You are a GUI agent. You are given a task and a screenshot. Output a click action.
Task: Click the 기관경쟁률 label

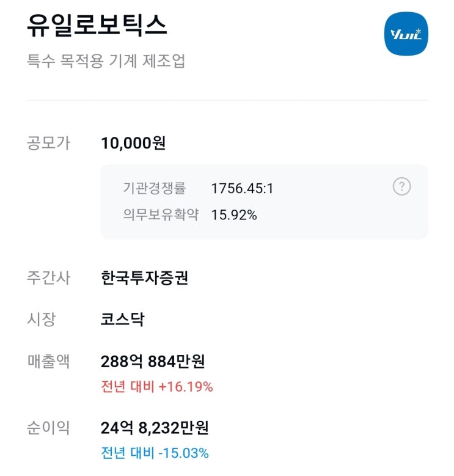point(154,188)
